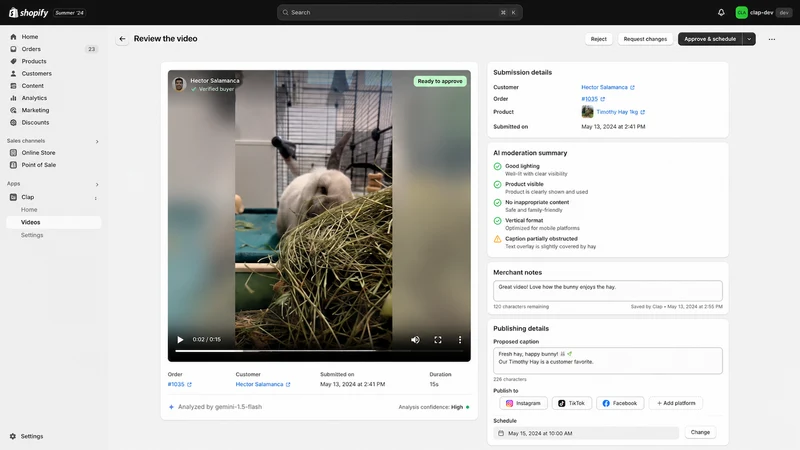Click the pin icon next to Clap
This screenshot has width=800, height=450.
[95, 198]
